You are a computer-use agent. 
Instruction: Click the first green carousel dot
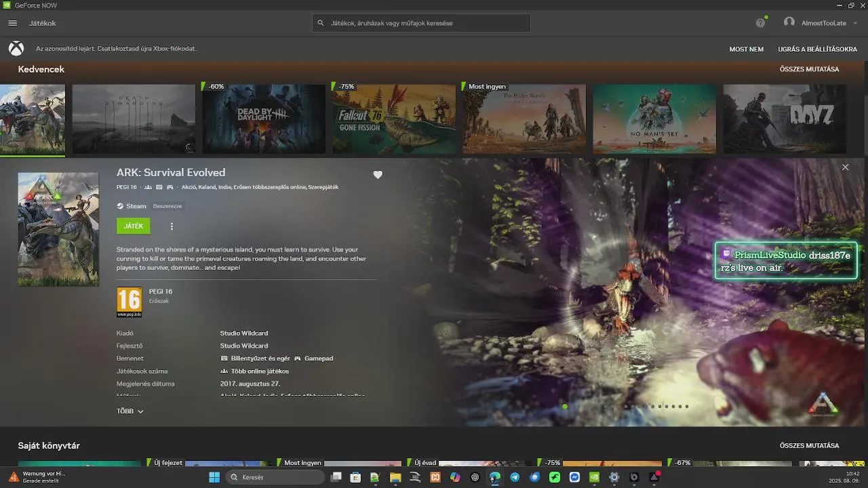pos(565,407)
